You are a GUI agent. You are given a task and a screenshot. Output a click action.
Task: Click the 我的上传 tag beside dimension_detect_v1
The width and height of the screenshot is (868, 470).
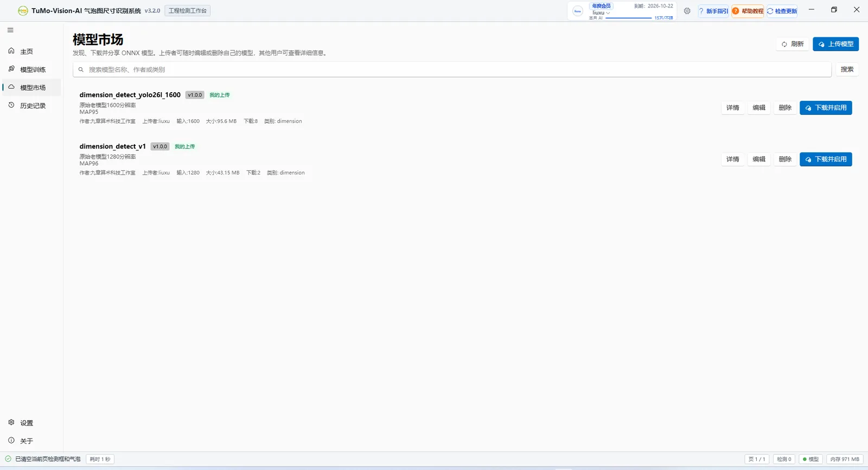coord(184,146)
